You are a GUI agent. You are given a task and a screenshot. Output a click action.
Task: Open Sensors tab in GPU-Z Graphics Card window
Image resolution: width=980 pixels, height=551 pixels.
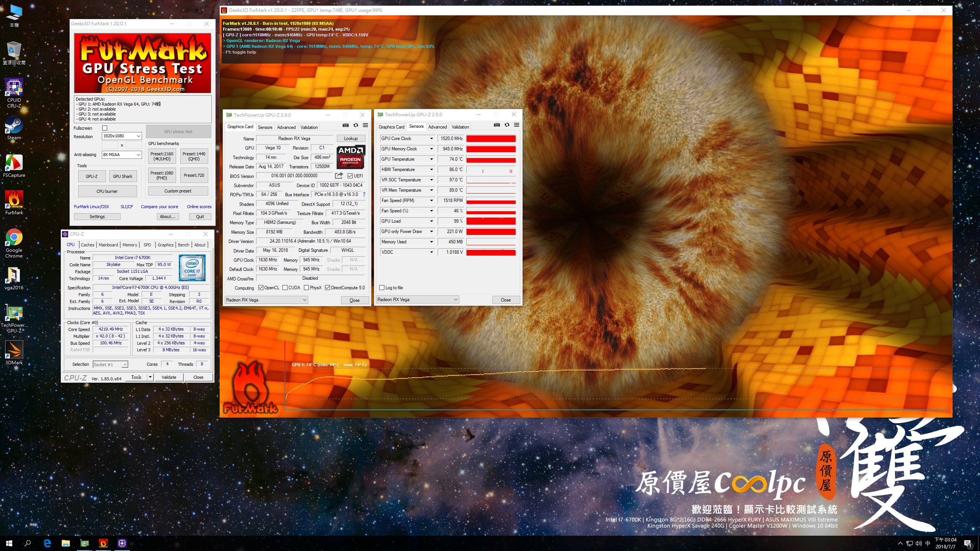tap(265, 127)
